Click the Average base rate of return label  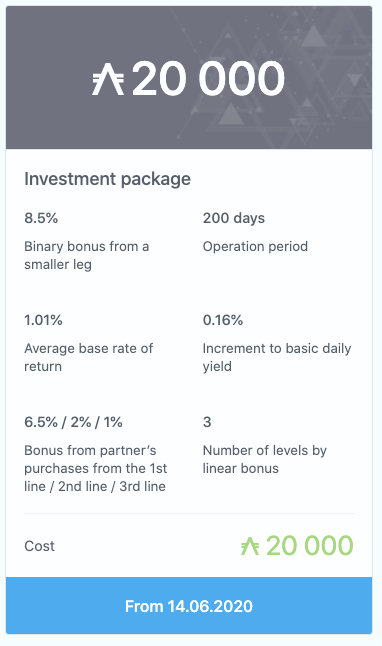click(x=89, y=357)
